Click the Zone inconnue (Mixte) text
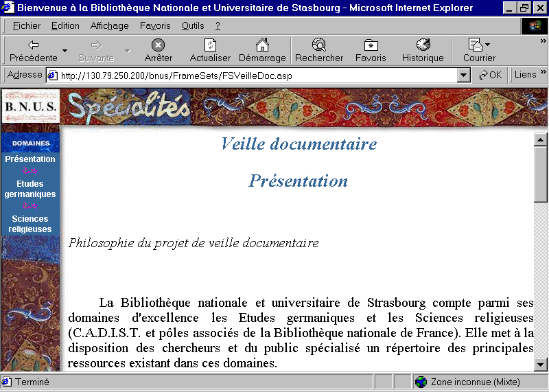 tap(475, 382)
